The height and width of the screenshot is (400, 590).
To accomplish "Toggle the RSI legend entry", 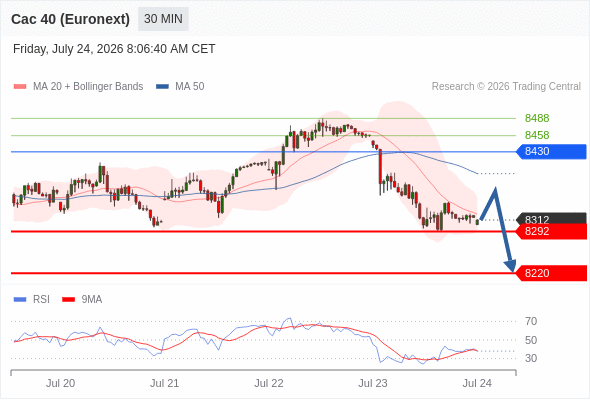I will pos(31,300).
